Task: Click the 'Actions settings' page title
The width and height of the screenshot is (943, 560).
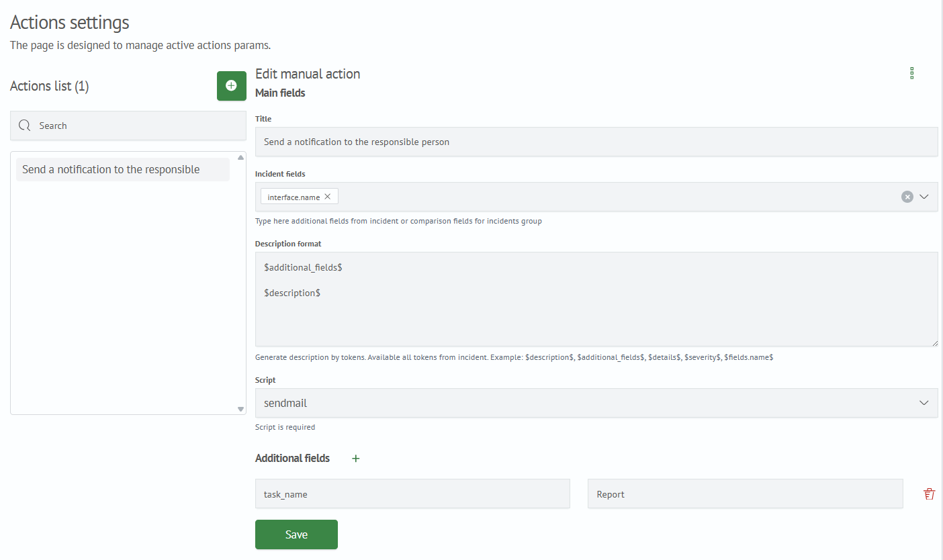Action: (70, 22)
